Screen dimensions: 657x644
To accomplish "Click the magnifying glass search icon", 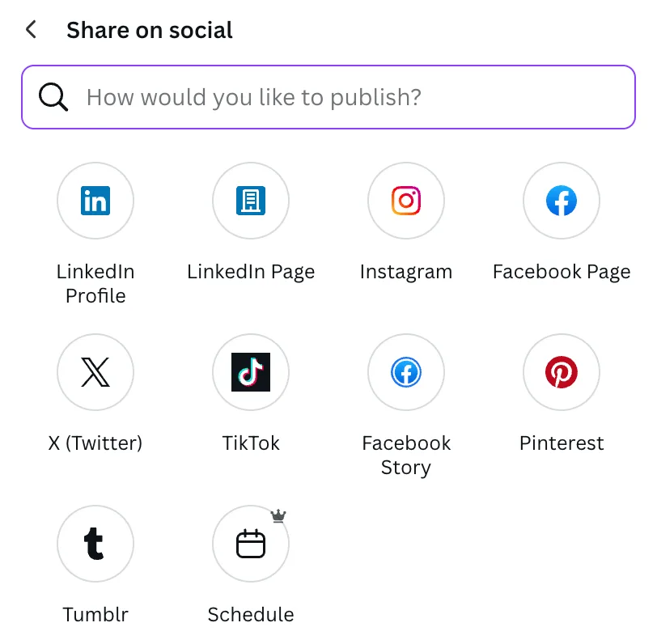I will click(53, 97).
